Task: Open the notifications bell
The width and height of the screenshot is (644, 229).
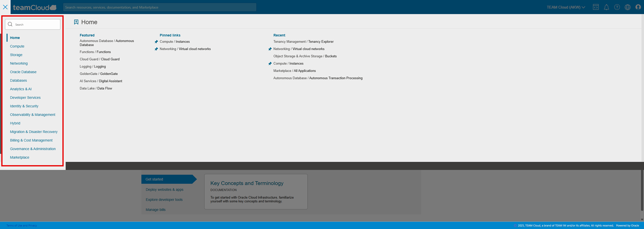Action: click(x=606, y=7)
